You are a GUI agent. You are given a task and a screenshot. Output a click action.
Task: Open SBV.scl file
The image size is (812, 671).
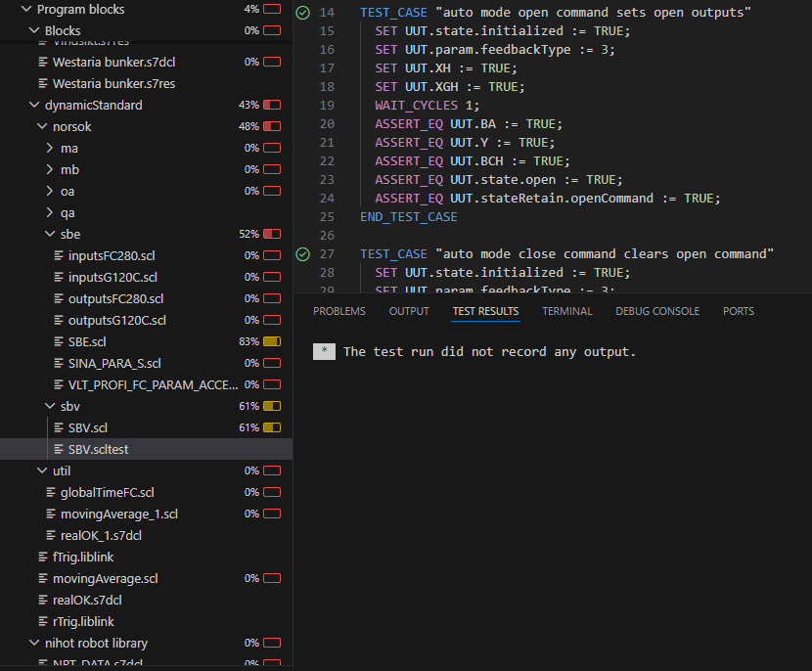tap(88, 428)
